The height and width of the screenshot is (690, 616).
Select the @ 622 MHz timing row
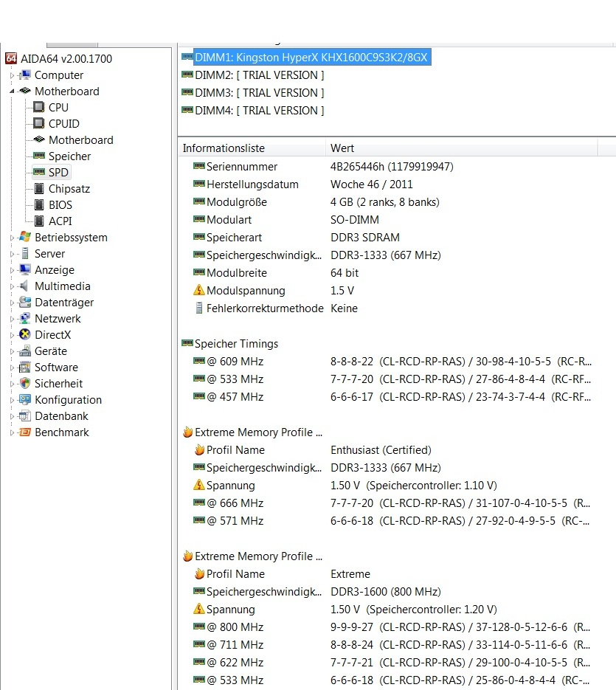[392, 662]
